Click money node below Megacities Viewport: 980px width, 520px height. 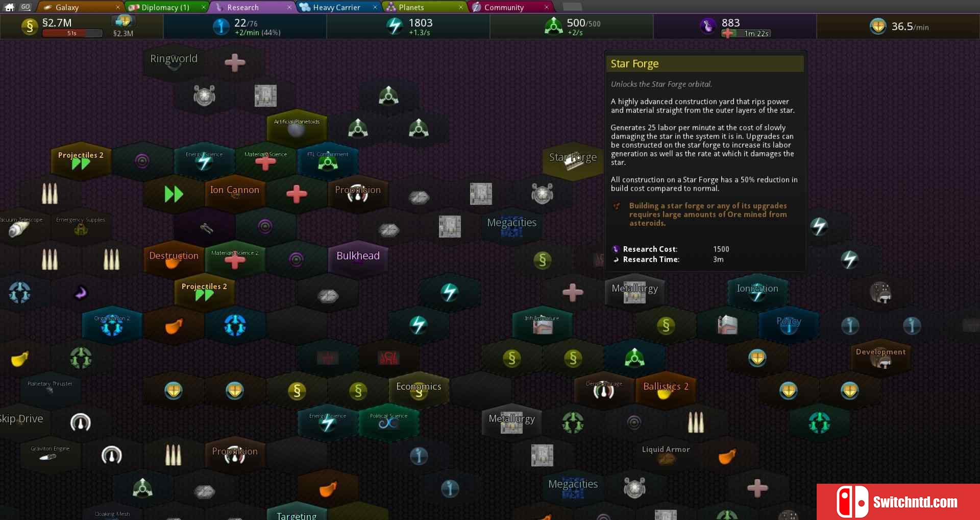(x=542, y=260)
